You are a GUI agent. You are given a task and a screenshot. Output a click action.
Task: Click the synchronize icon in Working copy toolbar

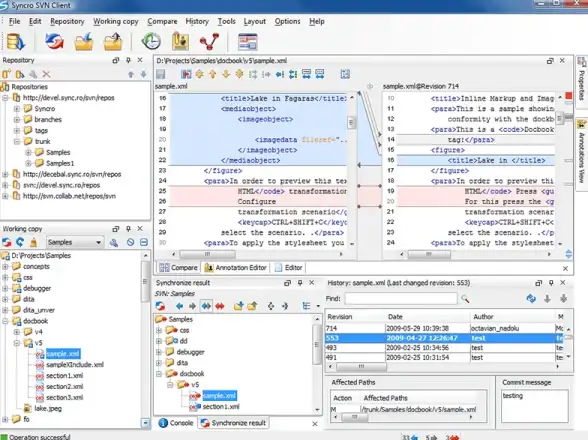[x=7, y=242]
